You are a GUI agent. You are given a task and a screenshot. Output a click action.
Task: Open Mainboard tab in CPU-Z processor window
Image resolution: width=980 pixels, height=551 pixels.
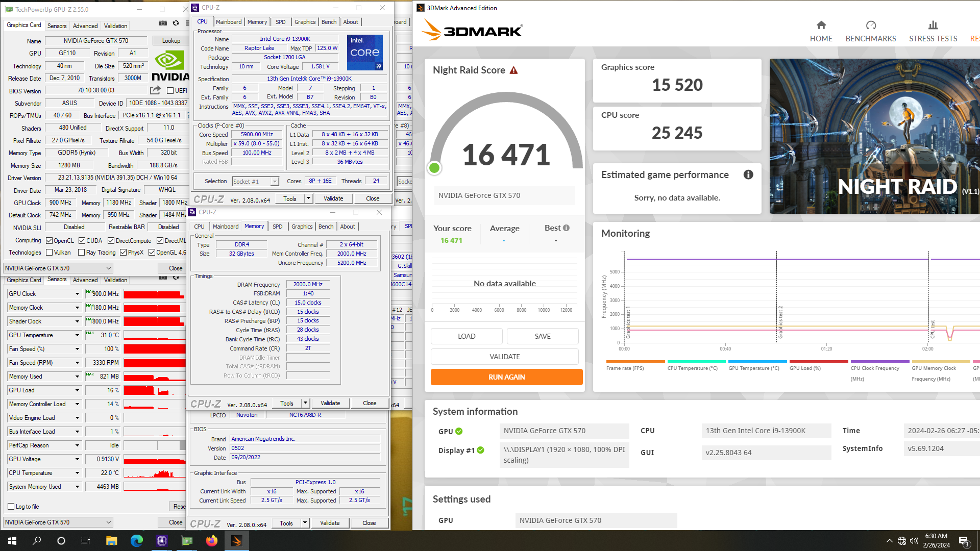coord(228,22)
